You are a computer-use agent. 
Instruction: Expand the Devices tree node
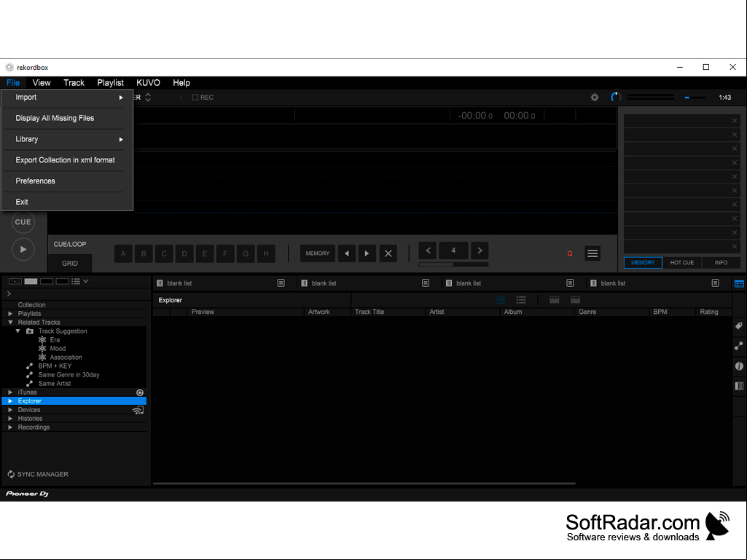pos(10,409)
